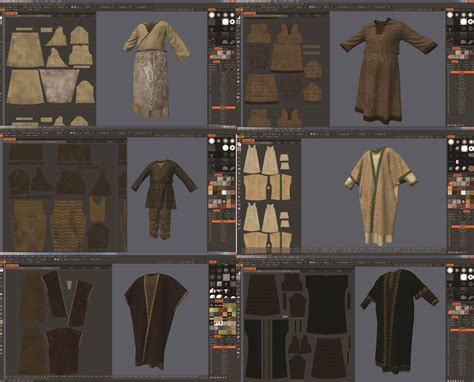Image resolution: width=474 pixels, height=382 pixels.
Task: Click the beige robe with green trim
Action: (380, 196)
